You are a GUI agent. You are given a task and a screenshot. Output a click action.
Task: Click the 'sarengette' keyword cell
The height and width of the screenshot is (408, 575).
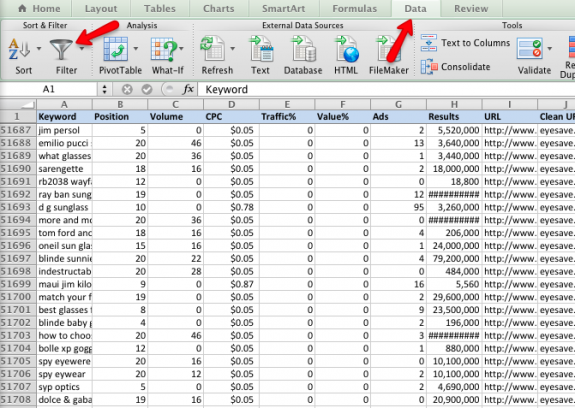pyautogui.click(x=64, y=169)
